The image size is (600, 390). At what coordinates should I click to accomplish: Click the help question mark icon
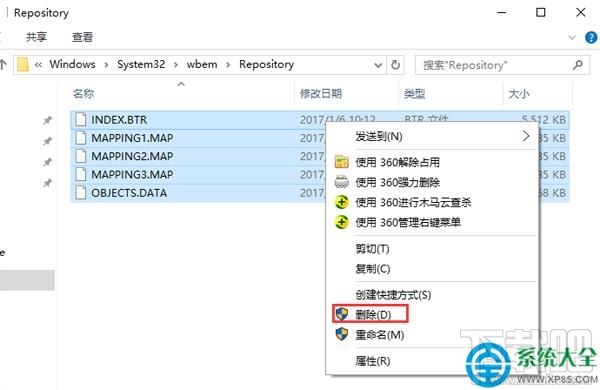pos(591,38)
